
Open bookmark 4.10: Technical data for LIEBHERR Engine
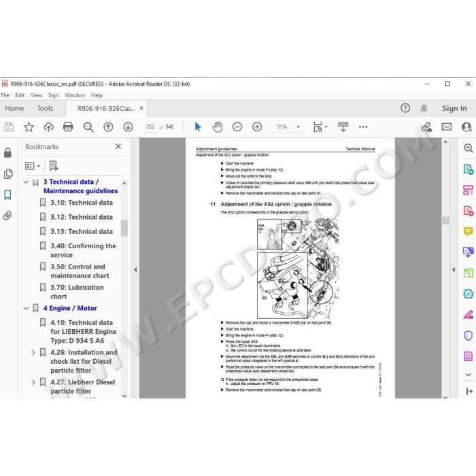[x=84, y=332]
